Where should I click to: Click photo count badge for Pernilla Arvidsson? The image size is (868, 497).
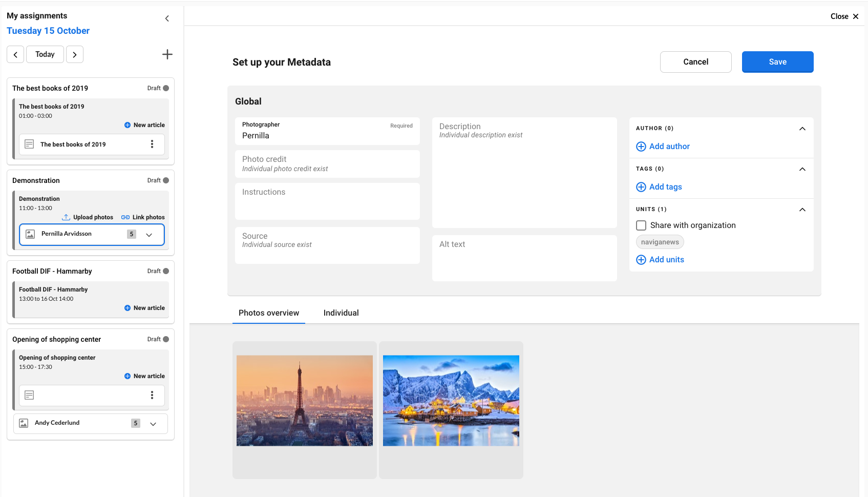pyautogui.click(x=132, y=234)
